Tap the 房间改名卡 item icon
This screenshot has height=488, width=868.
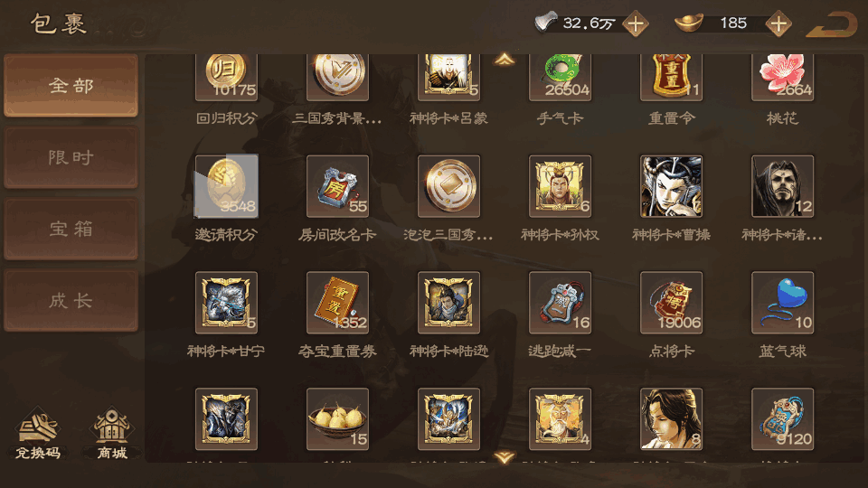click(337, 186)
